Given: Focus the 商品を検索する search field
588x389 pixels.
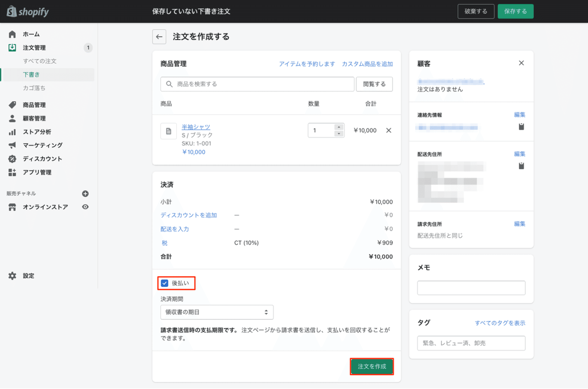Looking at the screenshot, I should point(257,84).
